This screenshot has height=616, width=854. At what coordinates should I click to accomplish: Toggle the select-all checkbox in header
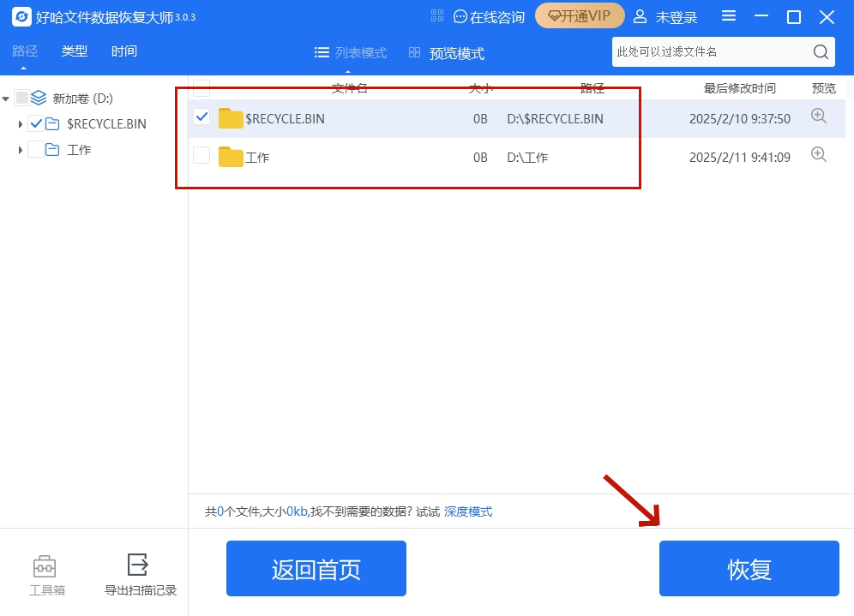click(201, 87)
